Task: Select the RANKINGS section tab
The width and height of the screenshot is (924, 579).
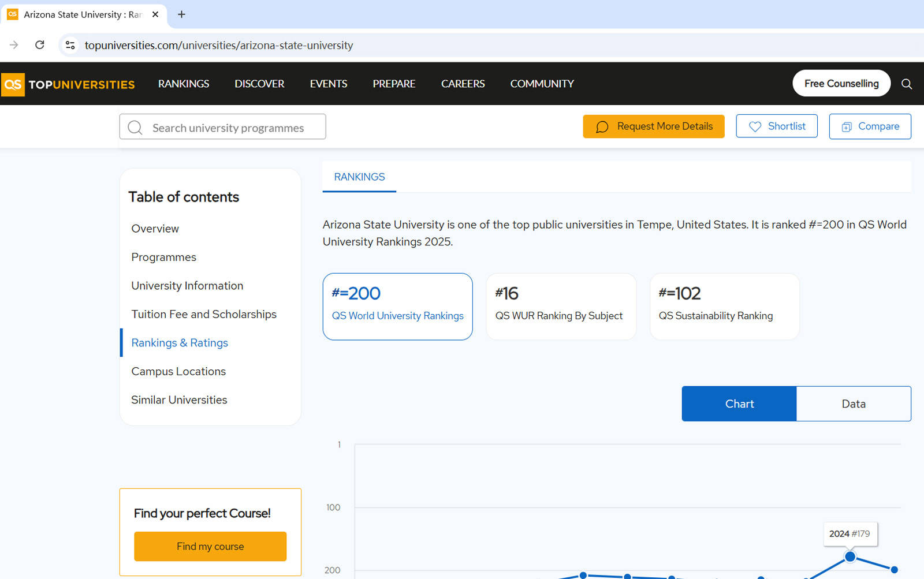Action: [359, 177]
